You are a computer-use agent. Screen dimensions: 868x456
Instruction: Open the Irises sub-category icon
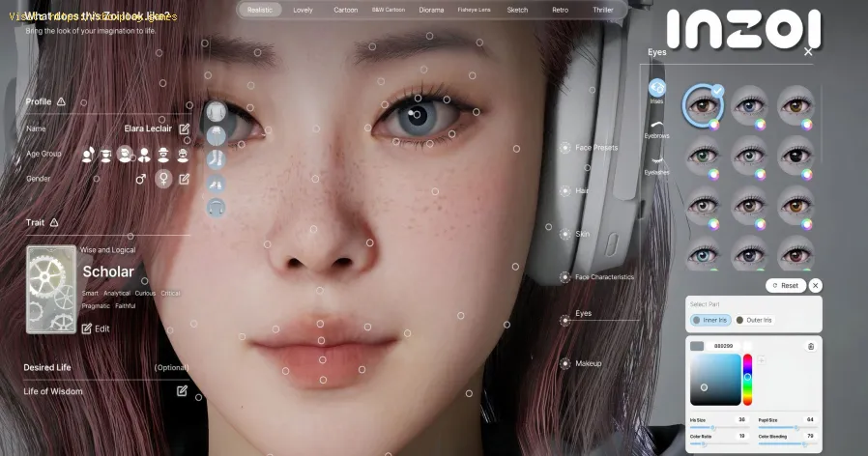657,89
